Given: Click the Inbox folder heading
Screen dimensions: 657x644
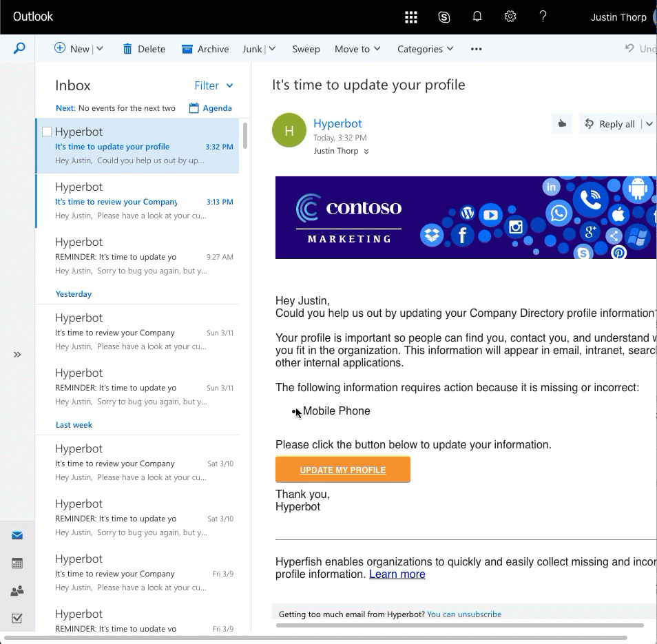Looking at the screenshot, I should click(x=73, y=85).
